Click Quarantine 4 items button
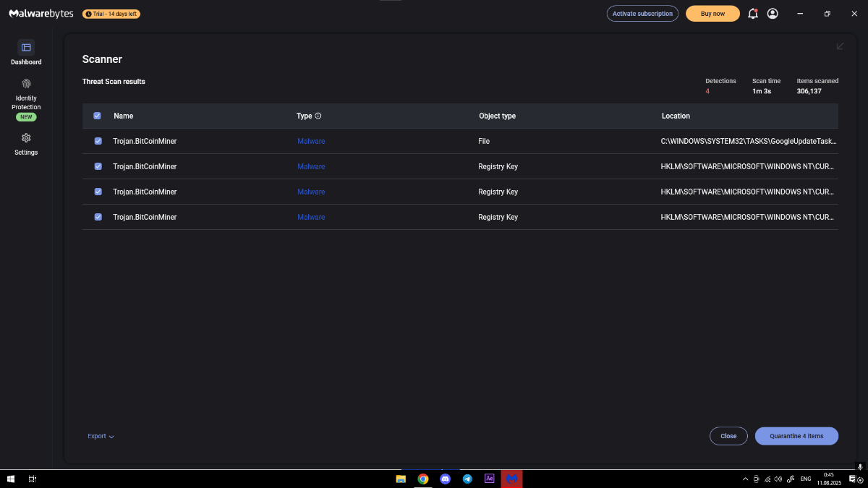This screenshot has width=868, height=488. [796, 436]
